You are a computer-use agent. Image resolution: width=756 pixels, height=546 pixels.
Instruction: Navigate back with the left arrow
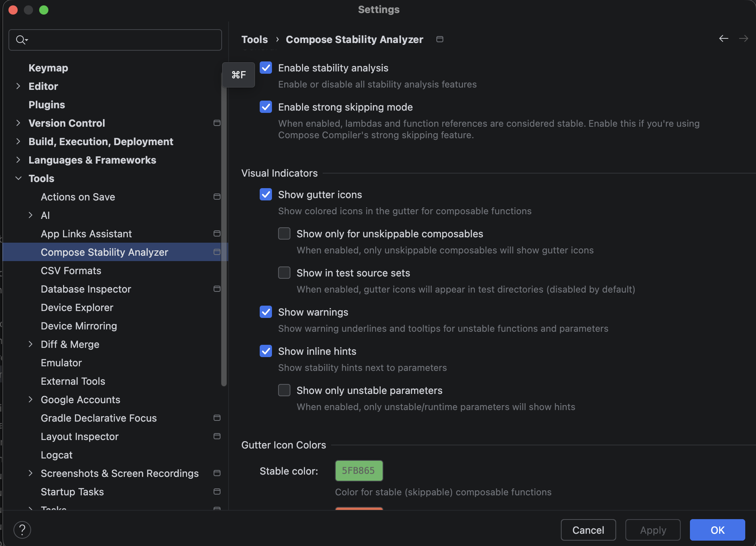tap(724, 38)
